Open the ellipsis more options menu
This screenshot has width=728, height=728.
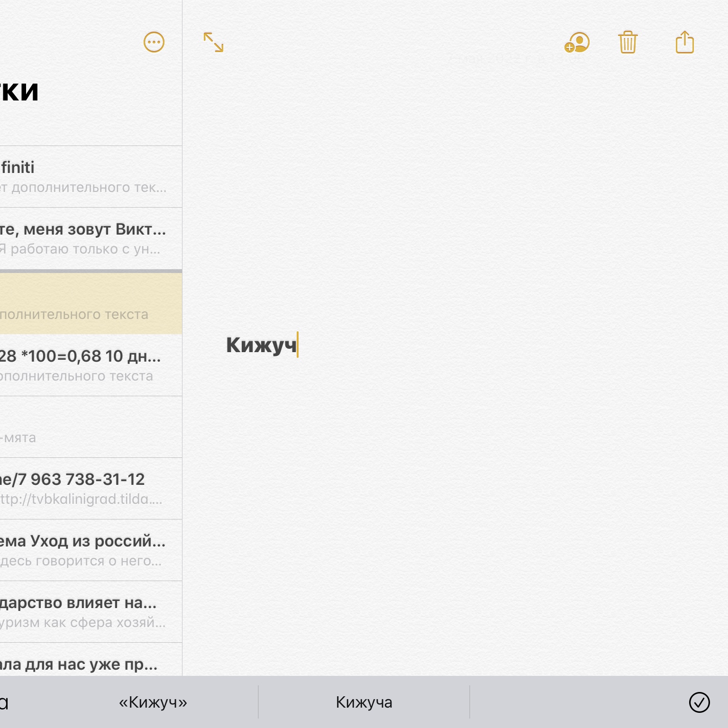point(154,42)
